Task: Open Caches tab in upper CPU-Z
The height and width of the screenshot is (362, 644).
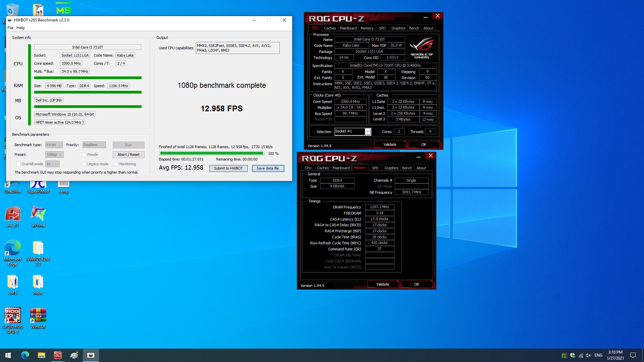Action: point(330,28)
